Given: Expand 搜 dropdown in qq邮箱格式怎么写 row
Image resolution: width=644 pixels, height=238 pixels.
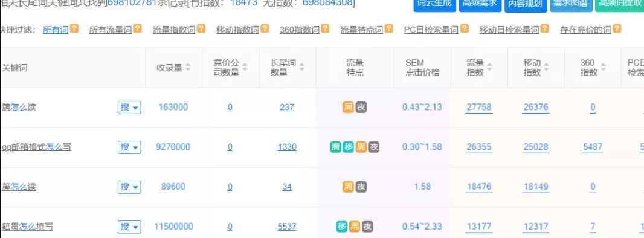Looking at the screenshot, I should pos(129,147).
